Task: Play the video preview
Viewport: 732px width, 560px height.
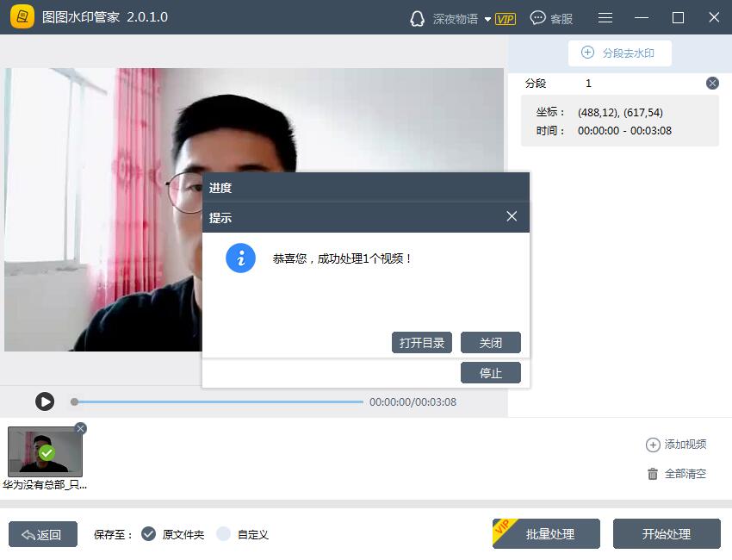Action: click(45, 401)
